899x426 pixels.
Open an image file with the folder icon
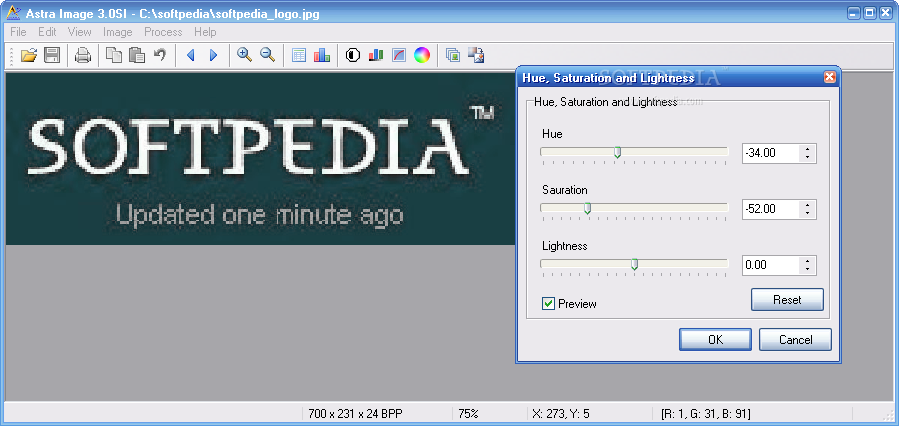tap(29, 55)
